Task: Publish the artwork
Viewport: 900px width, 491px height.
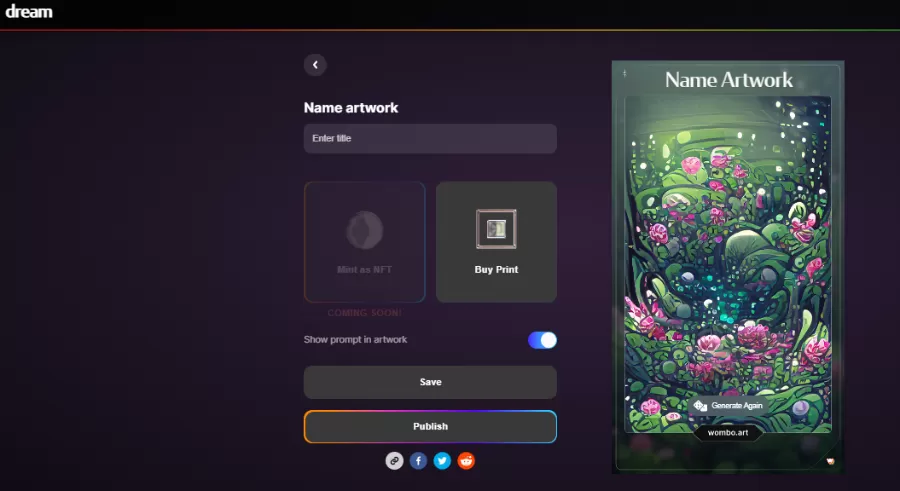Action: 430,426
